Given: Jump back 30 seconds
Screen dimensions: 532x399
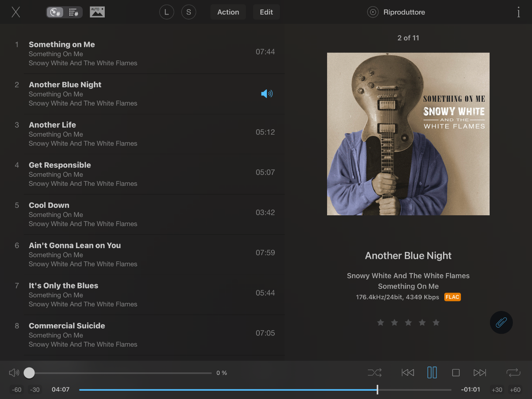Looking at the screenshot, I should click(35, 390).
